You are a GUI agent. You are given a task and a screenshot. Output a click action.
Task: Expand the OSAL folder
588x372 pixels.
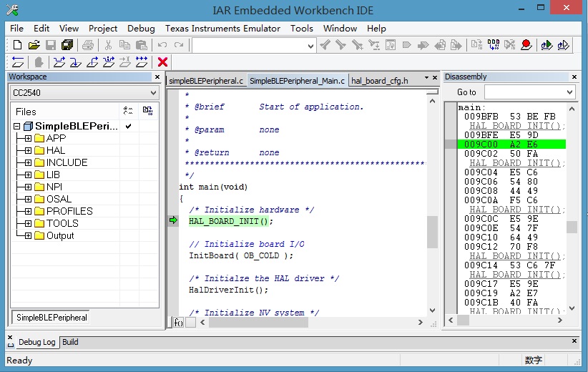click(x=28, y=199)
